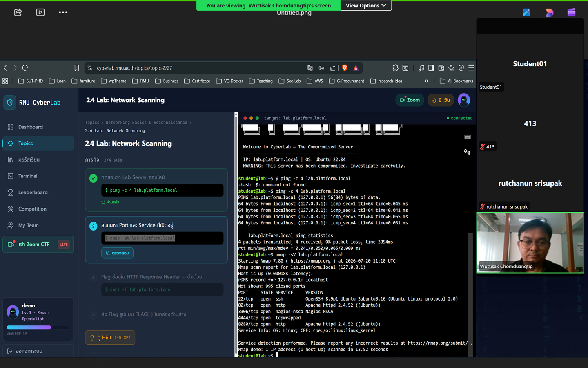Click the browser back arrow

(5, 68)
